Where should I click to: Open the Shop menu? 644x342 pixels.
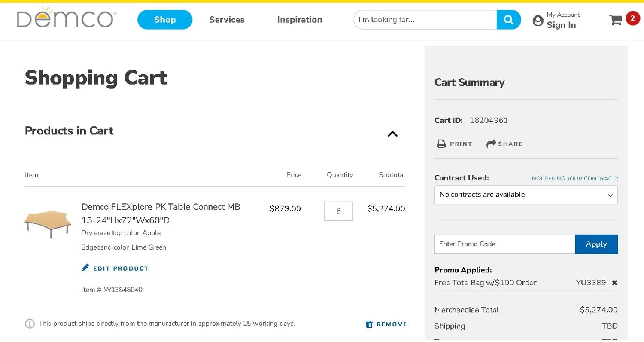165,20
